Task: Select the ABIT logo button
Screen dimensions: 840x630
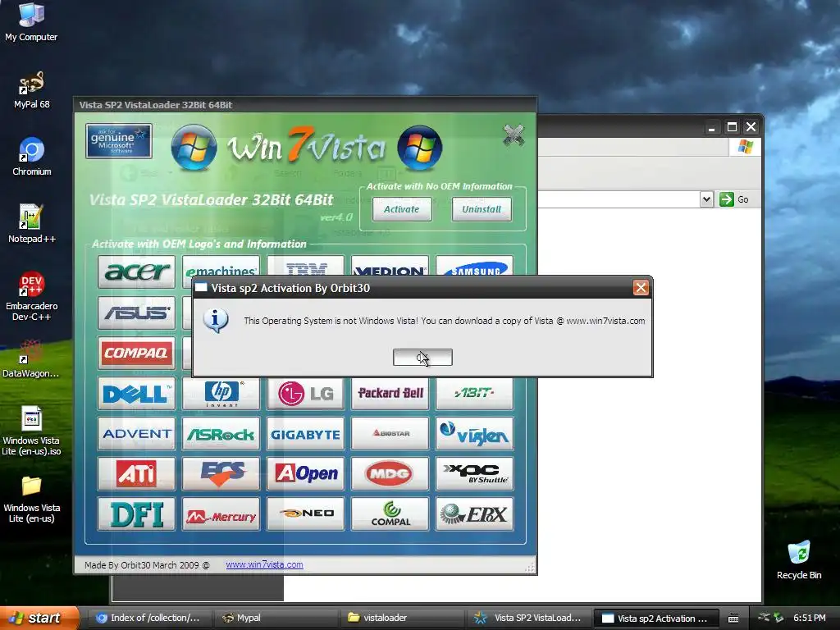Action: (475, 393)
